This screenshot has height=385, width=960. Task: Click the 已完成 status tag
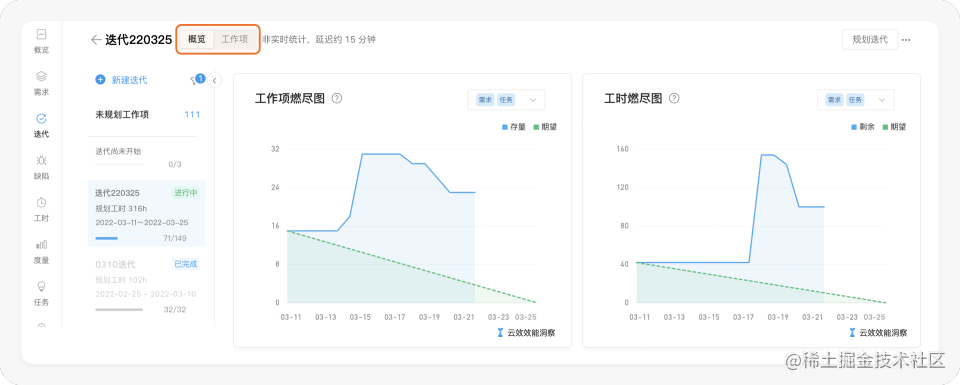[x=186, y=264]
